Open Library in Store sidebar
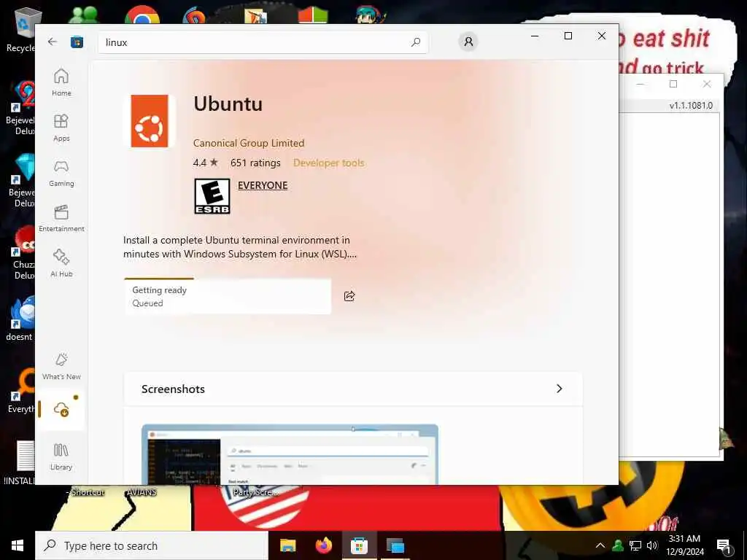 [61, 456]
